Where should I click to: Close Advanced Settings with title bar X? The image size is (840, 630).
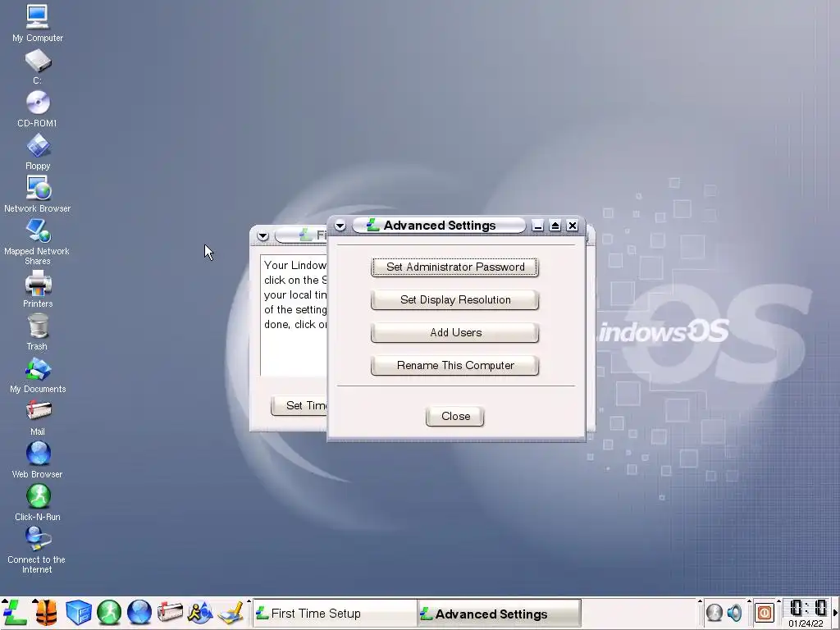(573, 226)
